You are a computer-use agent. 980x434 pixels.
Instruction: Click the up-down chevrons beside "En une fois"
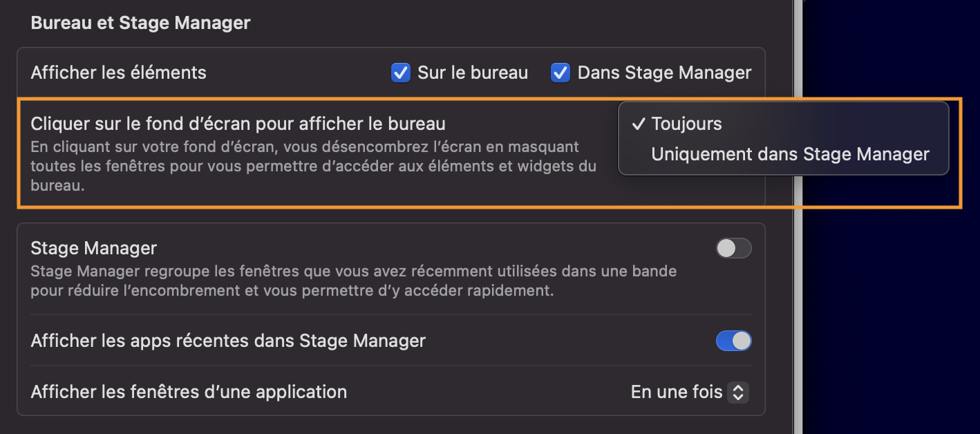738,393
